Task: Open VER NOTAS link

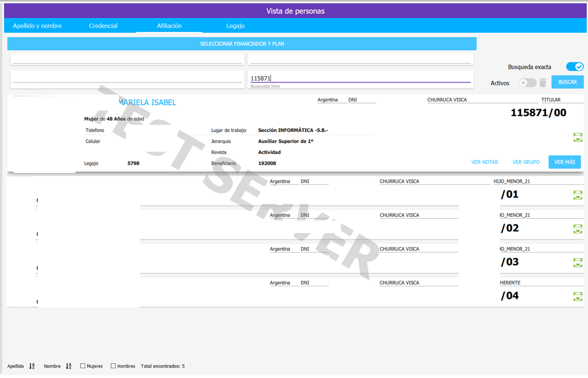Action: tap(484, 162)
